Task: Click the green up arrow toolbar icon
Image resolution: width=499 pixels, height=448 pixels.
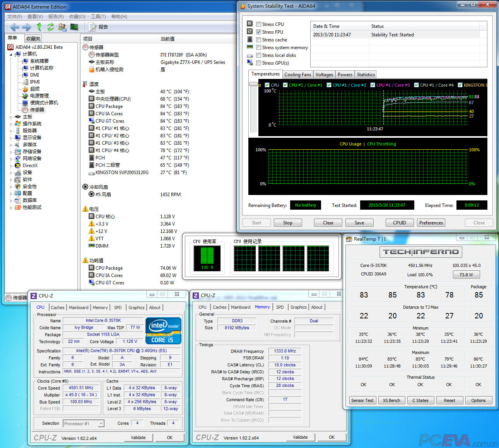Action: pos(39,27)
